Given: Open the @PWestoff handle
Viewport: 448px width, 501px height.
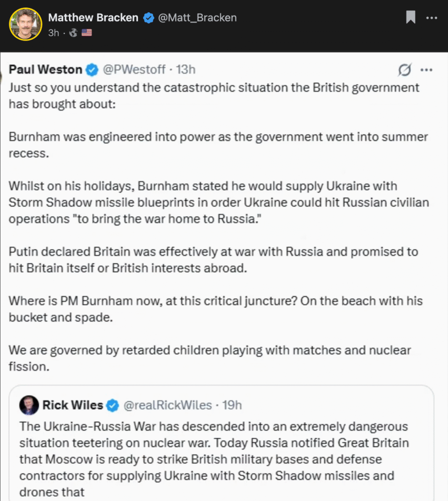Looking at the screenshot, I should click(x=134, y=69).
